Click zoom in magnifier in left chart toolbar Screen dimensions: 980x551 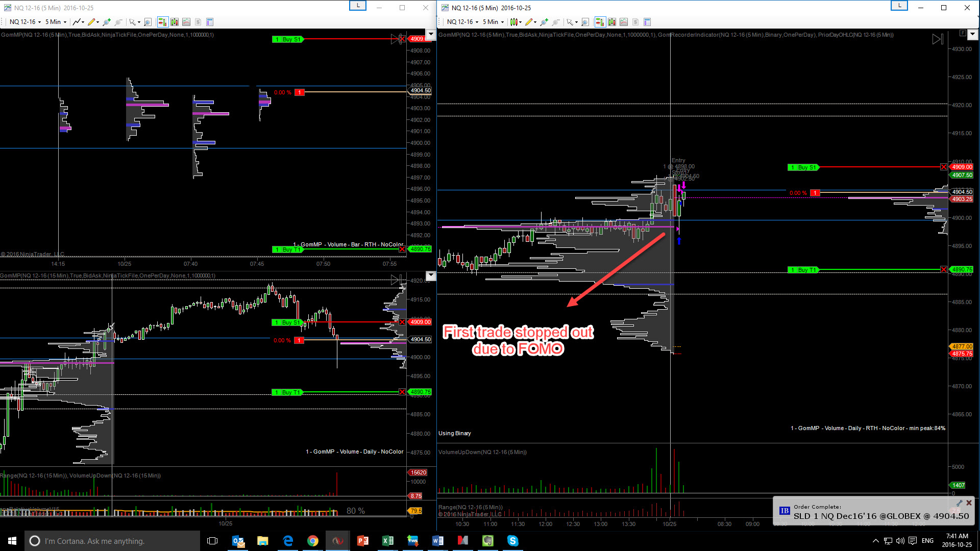(106, 22)
